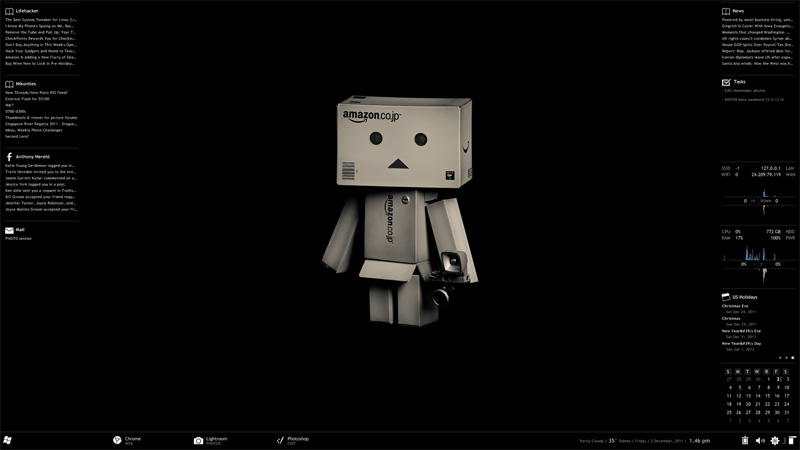
Task: Open the US Holidays calendar header
Action: tap(745, 297)
